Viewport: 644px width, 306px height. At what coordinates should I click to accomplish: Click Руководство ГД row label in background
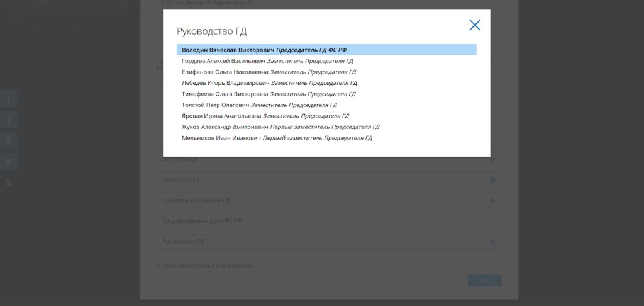[x=183, y=241]
